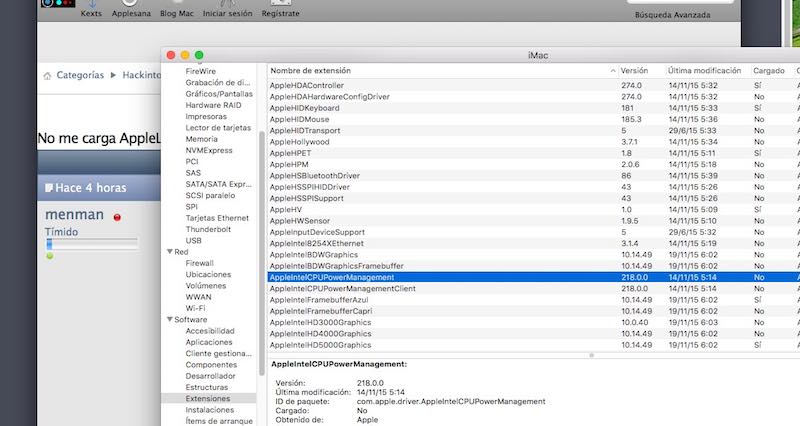Image resolution: width=800 pixels, height=426 pixels.
Task: Select Ubicaciones under Red
Action: (x=208, y=274)
